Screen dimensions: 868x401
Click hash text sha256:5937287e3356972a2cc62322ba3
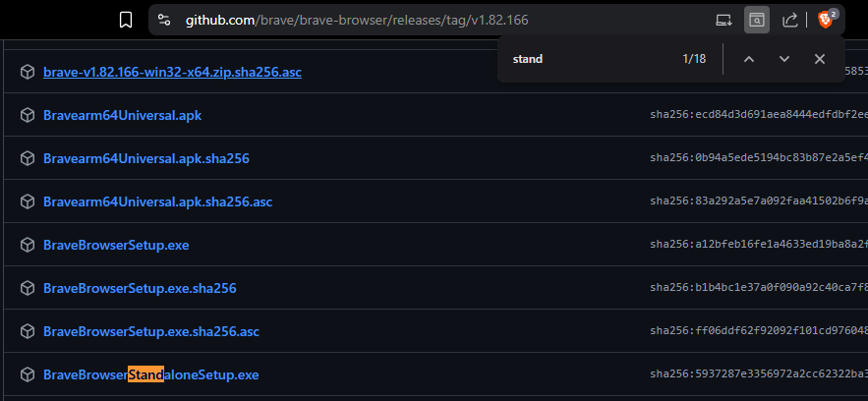(x=759, y=373)
